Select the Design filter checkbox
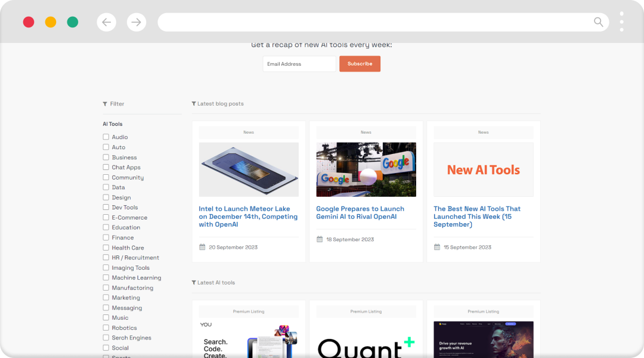644x358 pixels. point(106,197)
